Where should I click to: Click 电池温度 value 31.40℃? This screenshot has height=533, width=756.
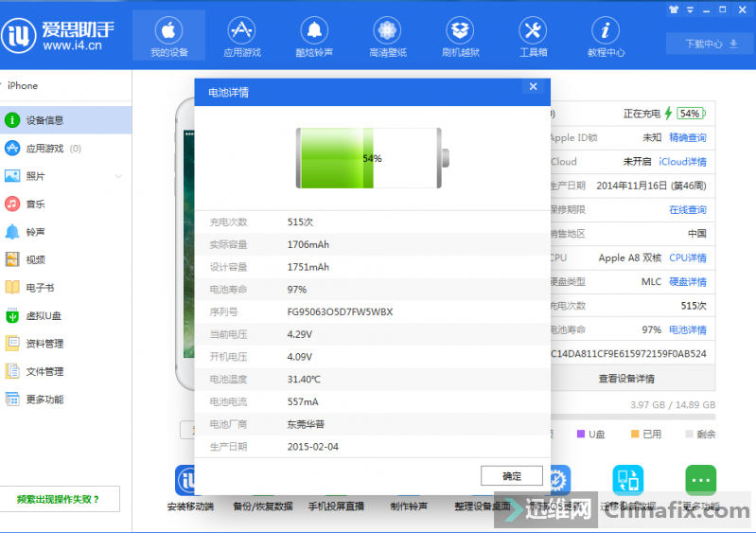coord(304,380)
